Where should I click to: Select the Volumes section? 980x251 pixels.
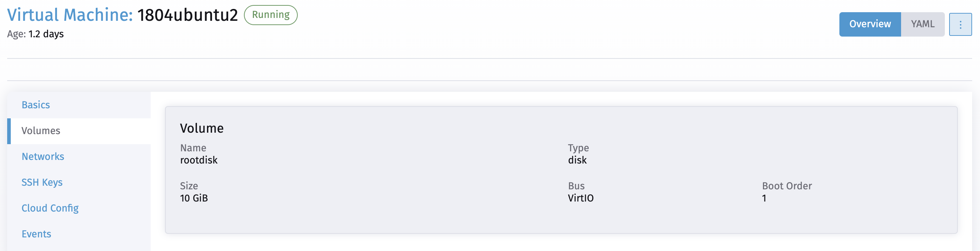point(41,131)
